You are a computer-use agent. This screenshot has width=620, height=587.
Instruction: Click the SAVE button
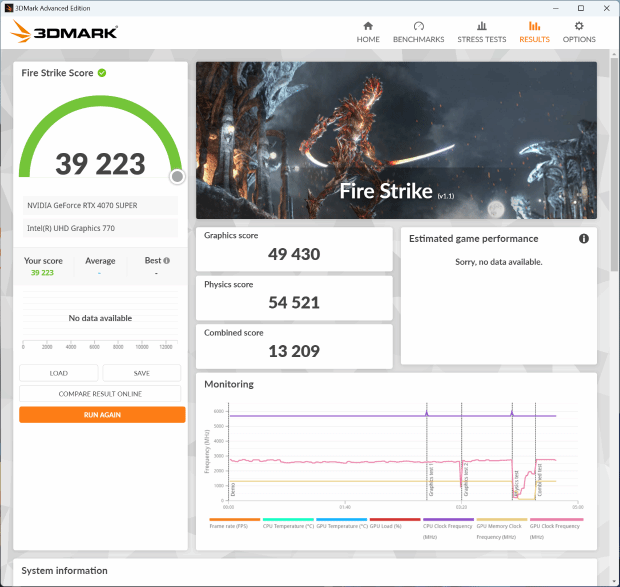[142, 373]
